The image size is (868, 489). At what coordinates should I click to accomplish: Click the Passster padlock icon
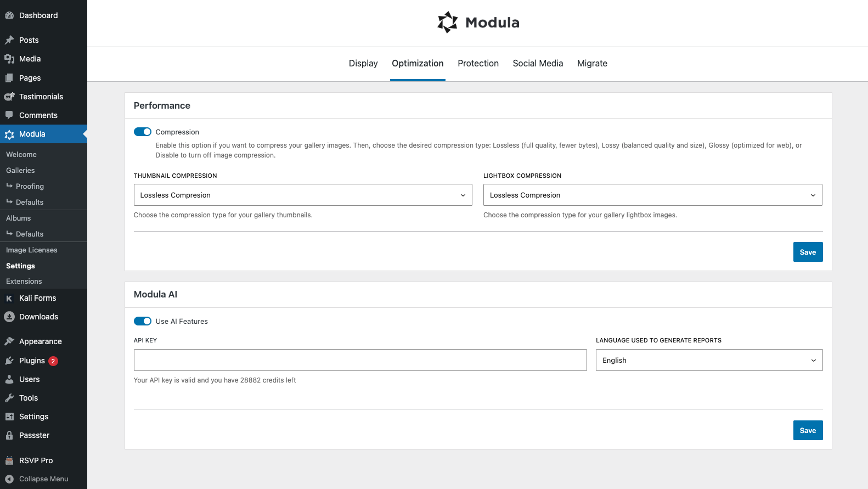pos(9,435)
